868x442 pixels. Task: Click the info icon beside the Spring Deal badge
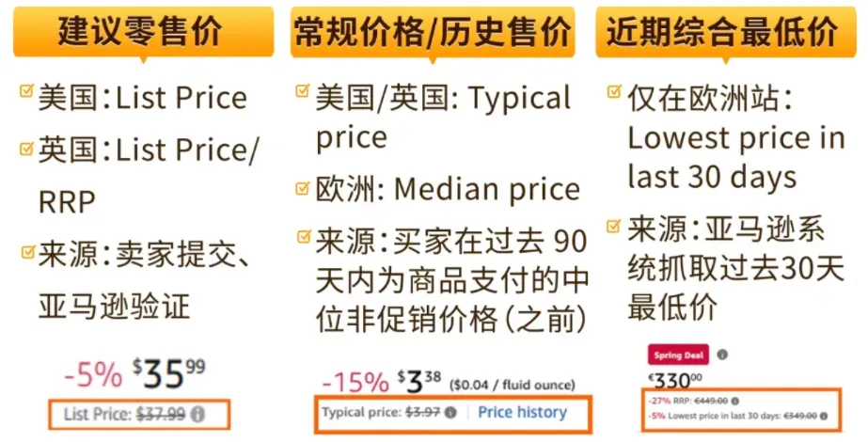tap(722, 355)
